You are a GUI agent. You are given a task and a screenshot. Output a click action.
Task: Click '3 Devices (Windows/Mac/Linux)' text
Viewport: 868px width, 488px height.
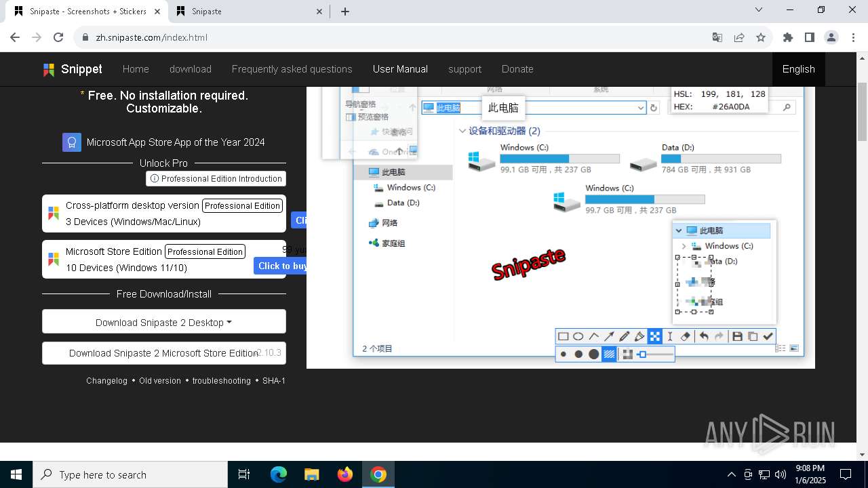point(133,222)
